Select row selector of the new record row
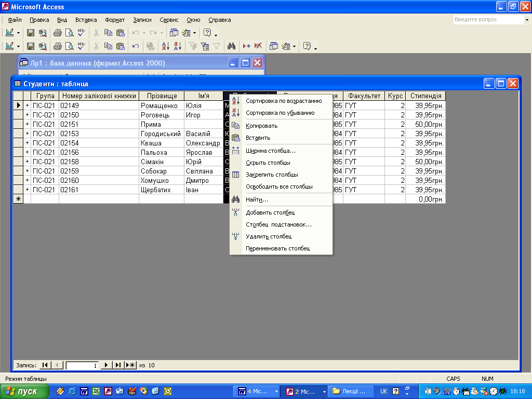 (18, 199)
